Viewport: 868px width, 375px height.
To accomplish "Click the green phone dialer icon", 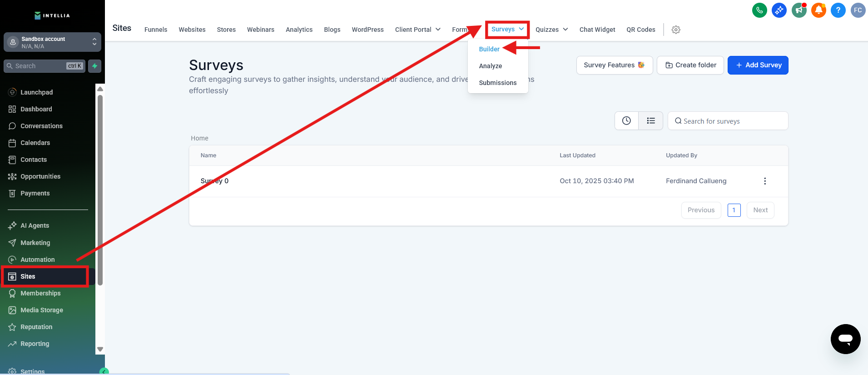I will [x=759, y=10].
